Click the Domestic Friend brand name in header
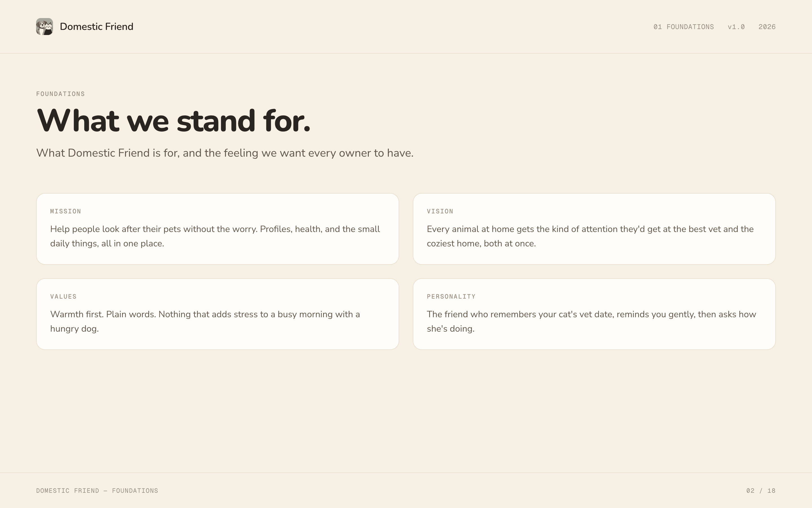 point(97,27)
